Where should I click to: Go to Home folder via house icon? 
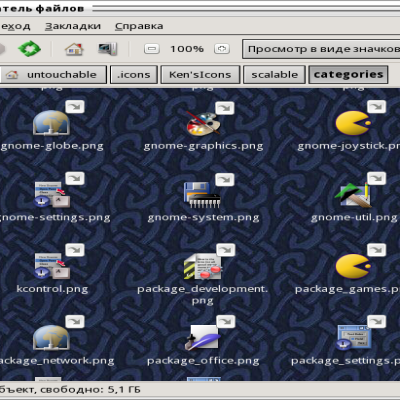tap(74, 49)
